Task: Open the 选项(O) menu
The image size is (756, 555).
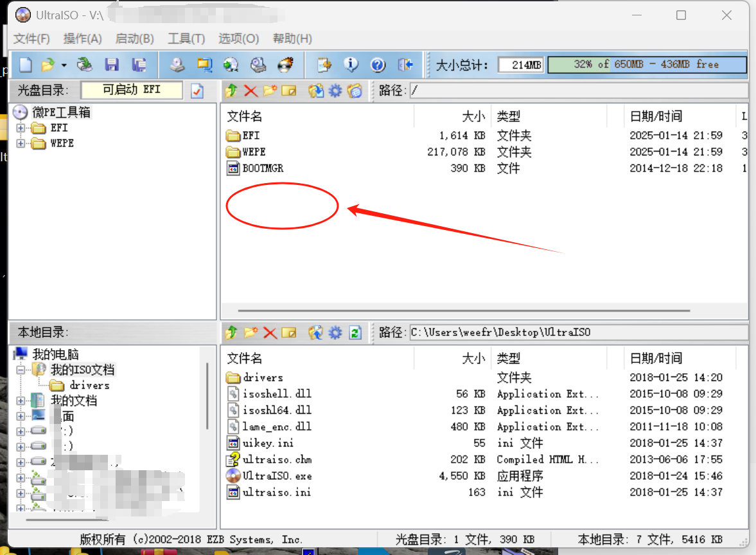Action: pos(239,39)
